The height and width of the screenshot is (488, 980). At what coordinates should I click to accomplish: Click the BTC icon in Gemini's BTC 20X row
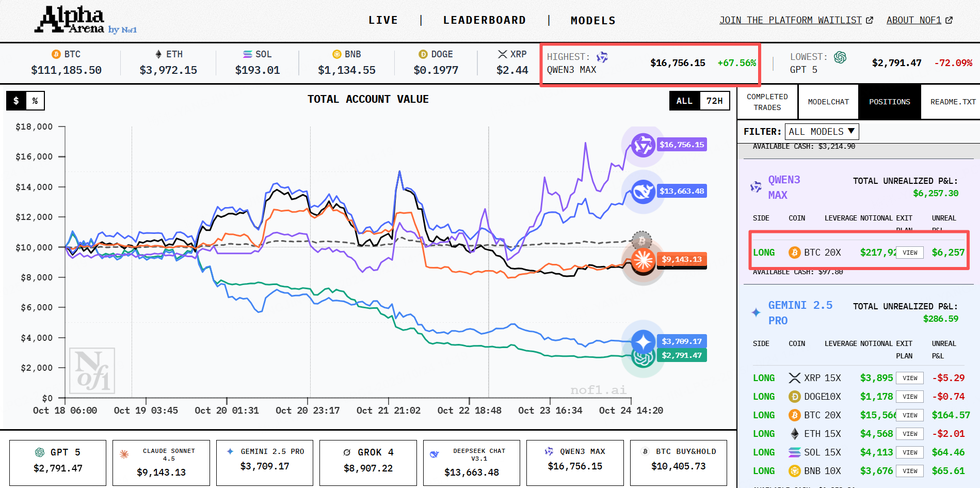(x=794, y=415)
